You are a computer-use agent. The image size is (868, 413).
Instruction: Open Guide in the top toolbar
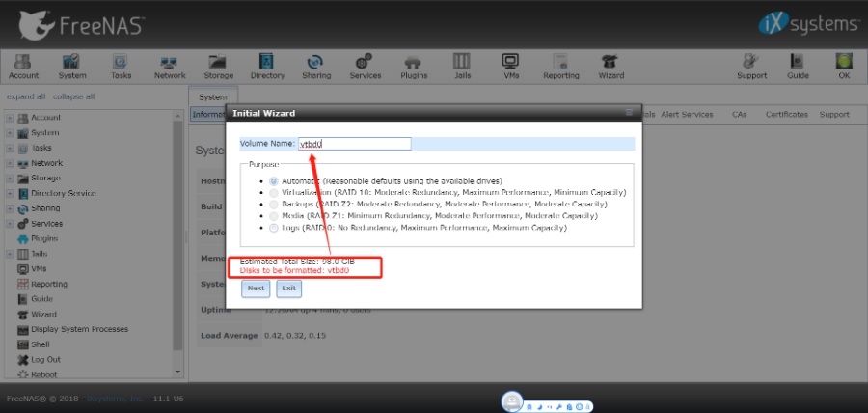coord(798,67)
